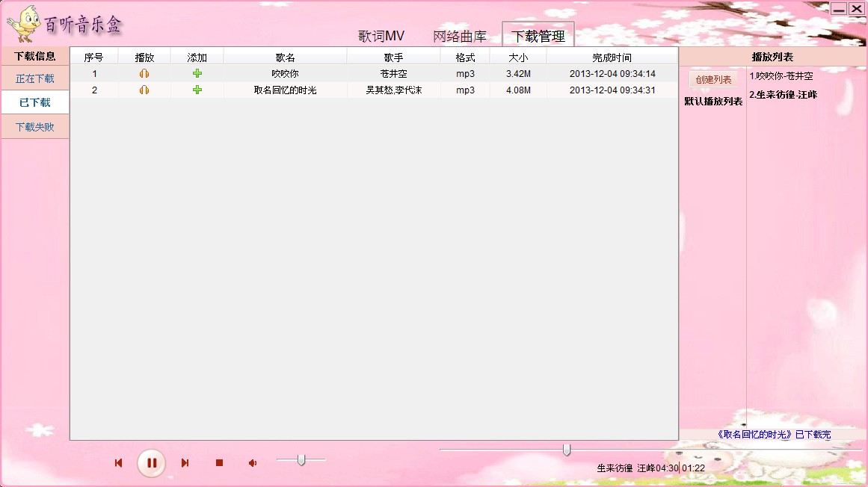Select the 下载管理 tab
Viewport: 868px width, 487px height.
pos(538,36)
